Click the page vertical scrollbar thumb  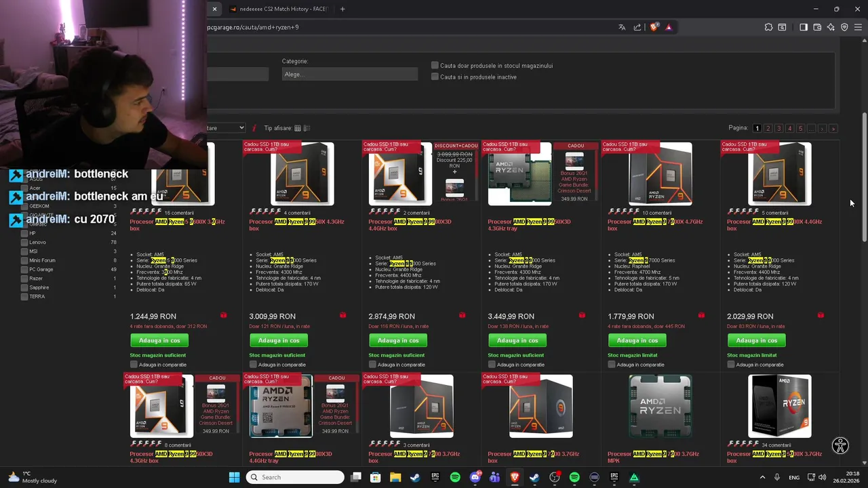(x=864, y=176)
